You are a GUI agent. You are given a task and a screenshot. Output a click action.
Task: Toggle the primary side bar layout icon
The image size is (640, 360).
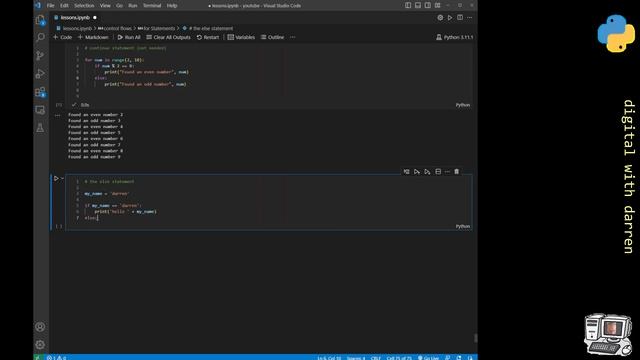coord(408,5)
